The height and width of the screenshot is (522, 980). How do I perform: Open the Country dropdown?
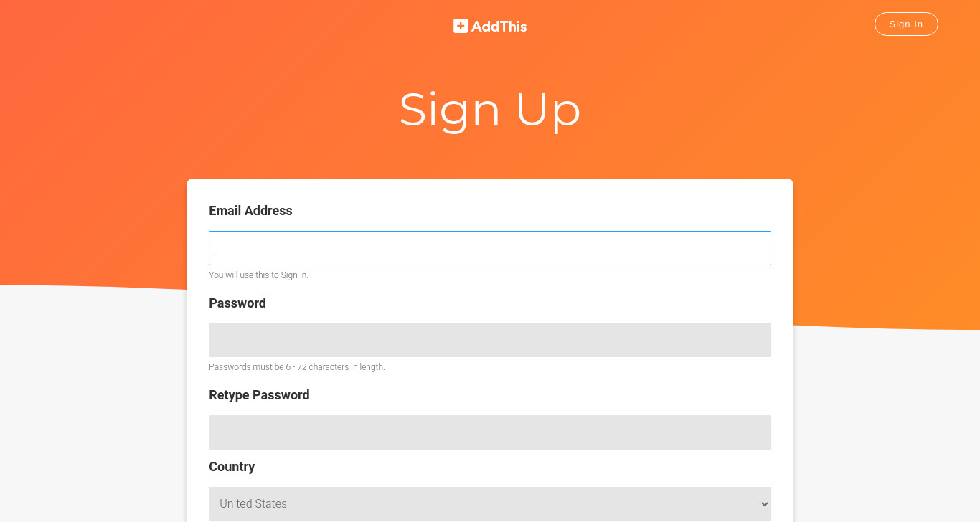click(490, 504)
